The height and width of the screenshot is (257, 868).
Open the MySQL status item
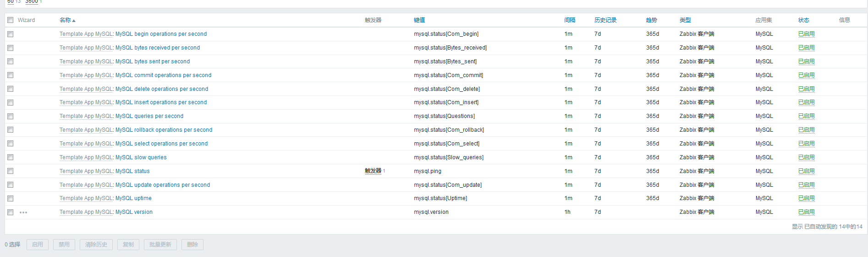[132, 171]
